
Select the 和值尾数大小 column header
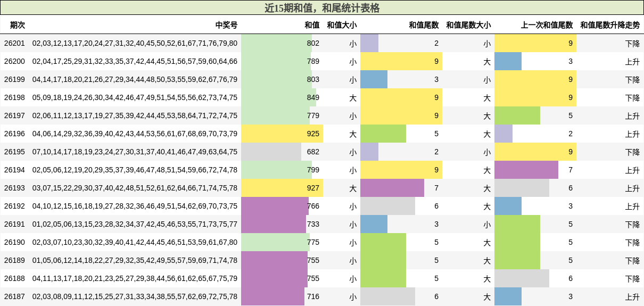point(468,25)
